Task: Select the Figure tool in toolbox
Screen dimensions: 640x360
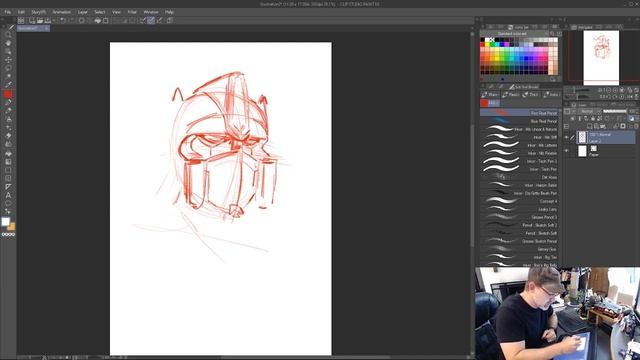Action: coord(8,170)
